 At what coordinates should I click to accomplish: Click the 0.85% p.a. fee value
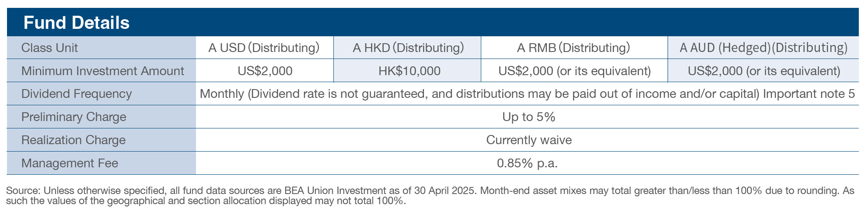click(527, 163)
